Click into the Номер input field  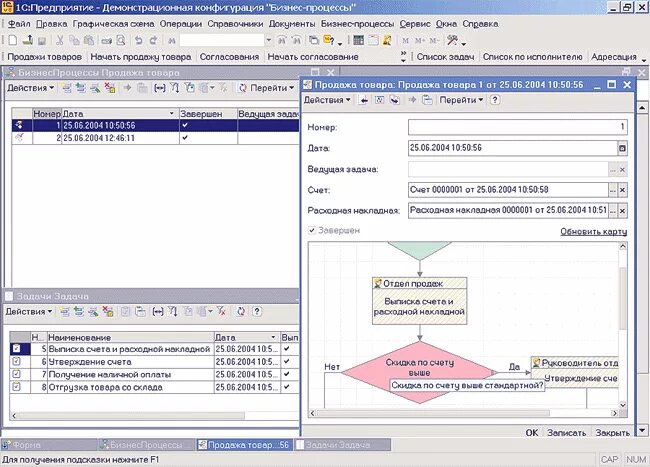tap(517, 127)
